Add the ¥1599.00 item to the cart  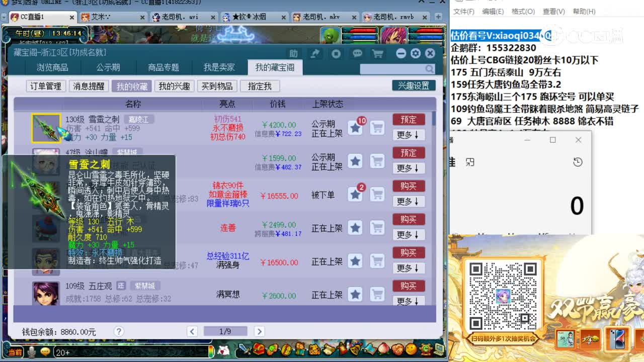pyautogui.click(x=377, y=161)
